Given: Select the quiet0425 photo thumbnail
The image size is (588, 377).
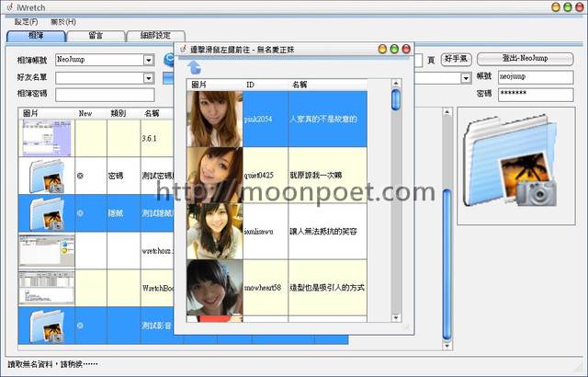Looking at the screenshot, I should click(x=214, y=175).
